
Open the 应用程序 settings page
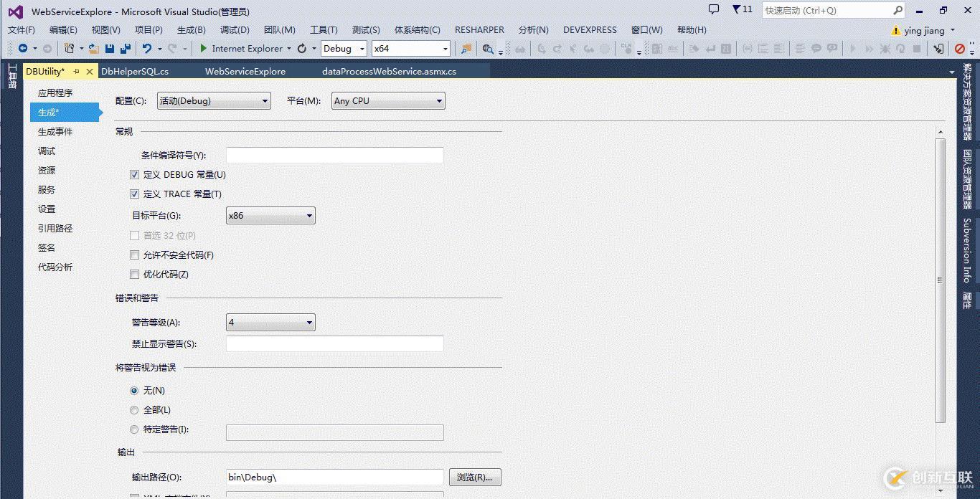pos(55,92)
